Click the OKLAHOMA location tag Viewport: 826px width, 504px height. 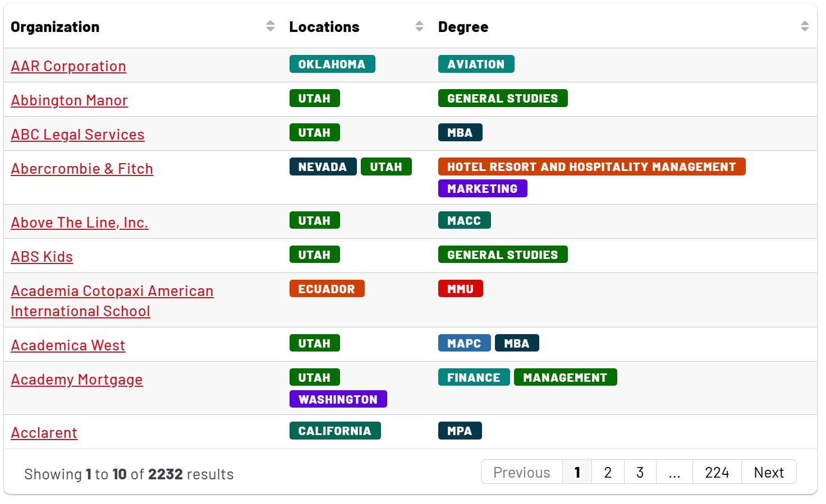point(332,64)
